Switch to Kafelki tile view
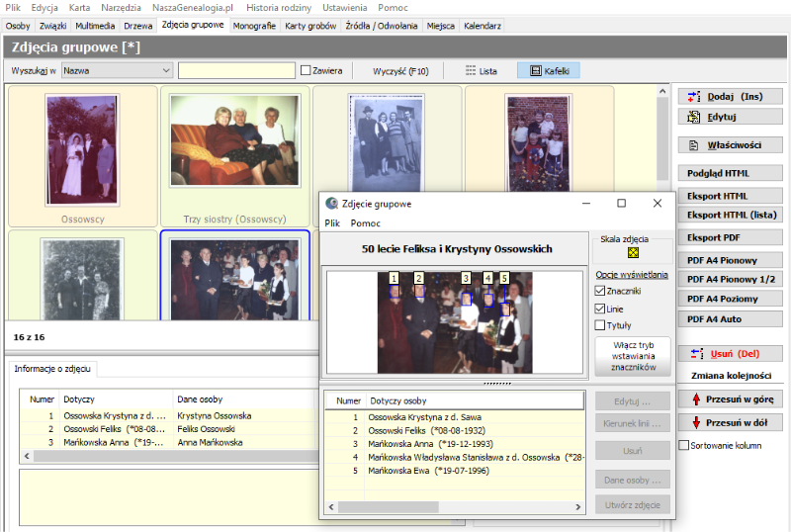The height and width of the screenshot is (532, 791). click(x=549, y=70)
